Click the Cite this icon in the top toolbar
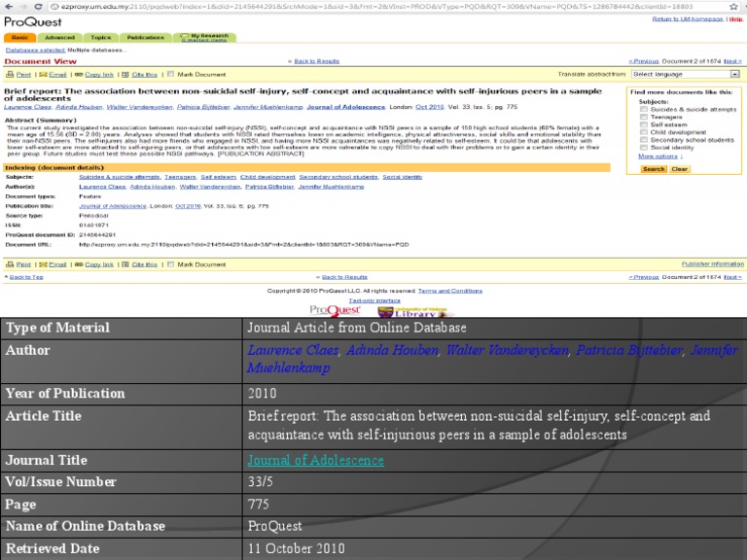 coord(125,74)
